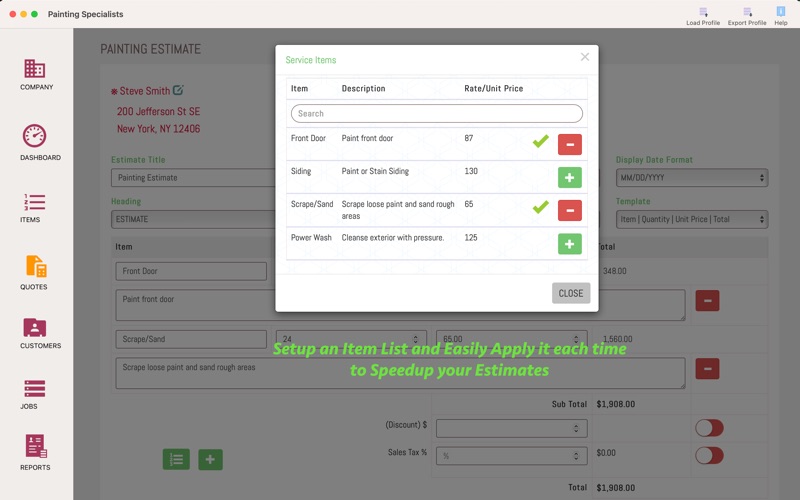
Task: Click Description column header in dialog
Action: (363, 88)
